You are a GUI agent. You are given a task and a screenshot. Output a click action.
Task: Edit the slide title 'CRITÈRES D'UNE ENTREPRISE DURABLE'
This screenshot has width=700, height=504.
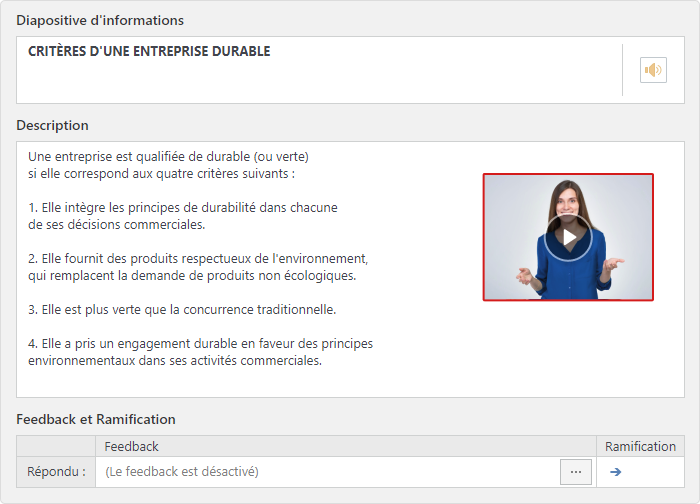(149, 51)
